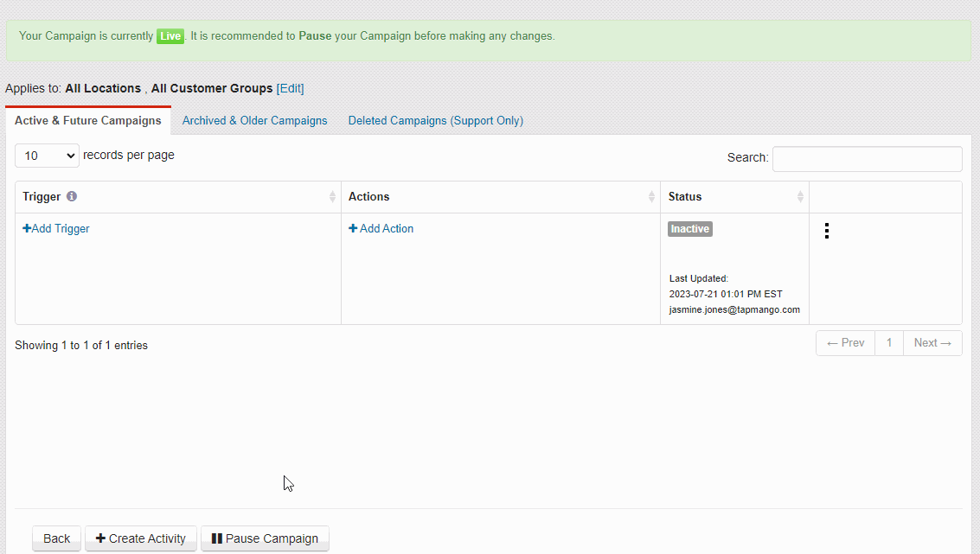
Task: Select page 1 in the pagination control
Action: pos(889,342)
